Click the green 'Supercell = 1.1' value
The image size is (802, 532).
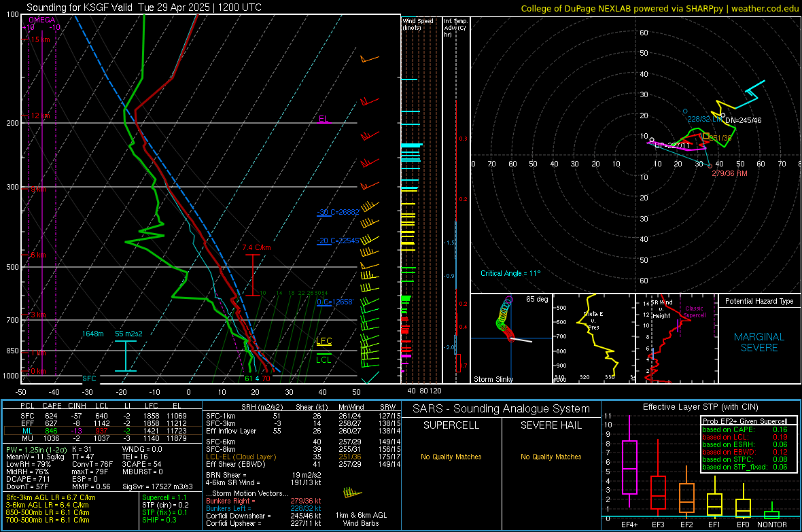tap(164, 497)
